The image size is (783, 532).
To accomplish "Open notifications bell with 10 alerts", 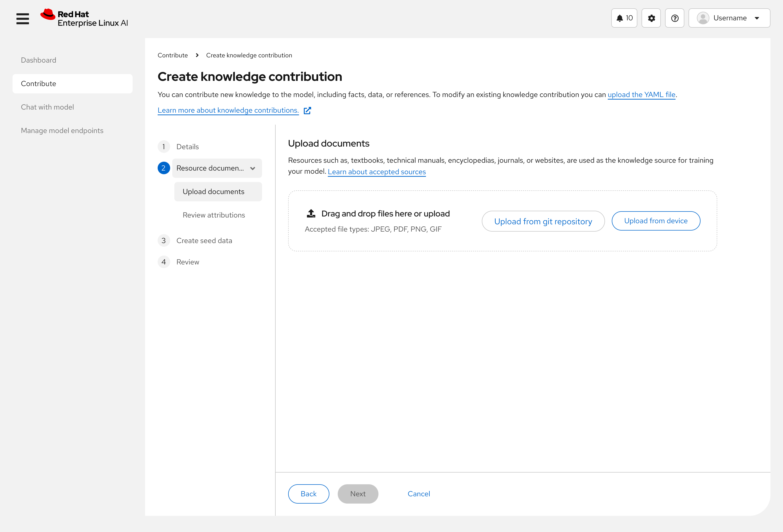I will (624, 18).
